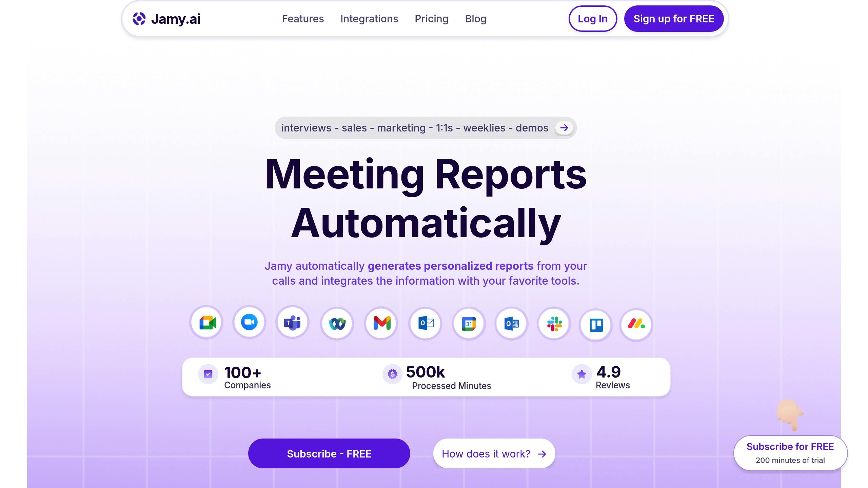Click the star icon beside 4.9 Reviews

coord(582,374)
